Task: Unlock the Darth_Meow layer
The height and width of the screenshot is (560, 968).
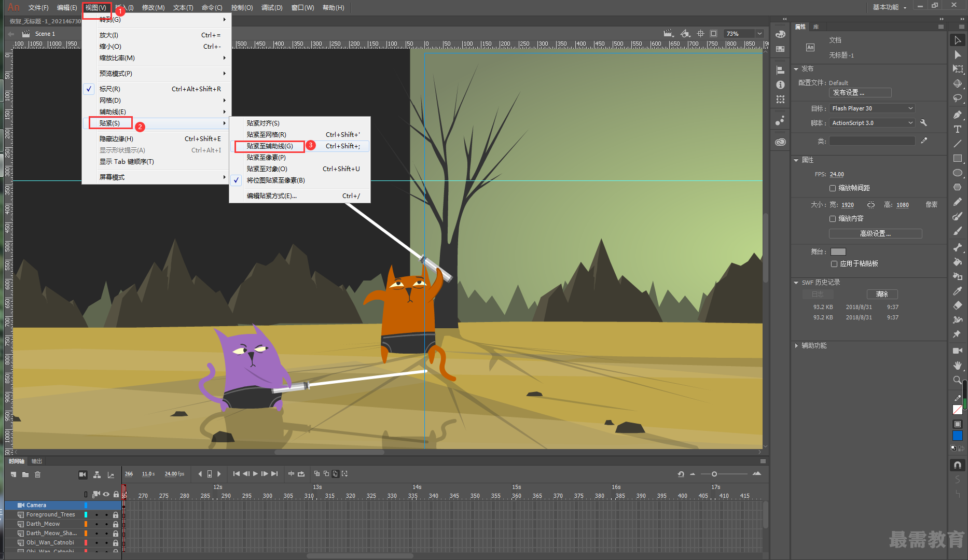Action: [116, 524]
